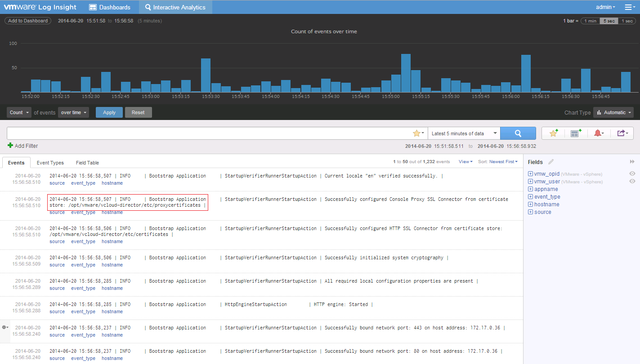The height and width of the screenshot is (364, 640).
Task: Expand the vmw_user field
Action: pyautogui.click(x=530, y=182)
